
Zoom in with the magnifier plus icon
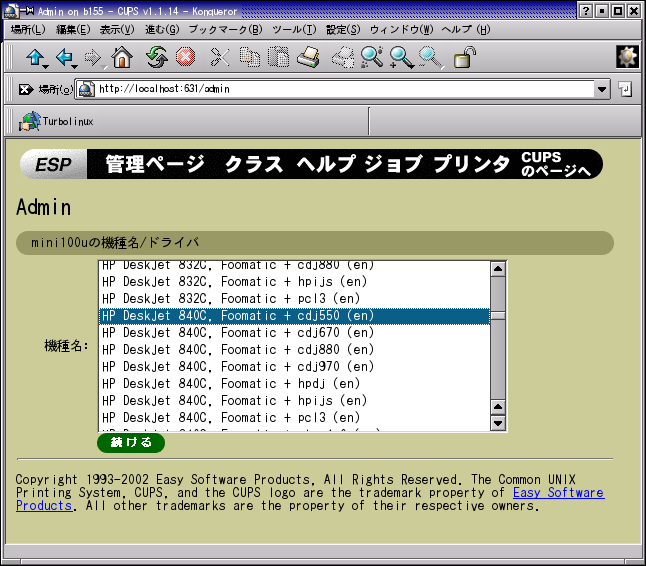(x=401, y=57)
